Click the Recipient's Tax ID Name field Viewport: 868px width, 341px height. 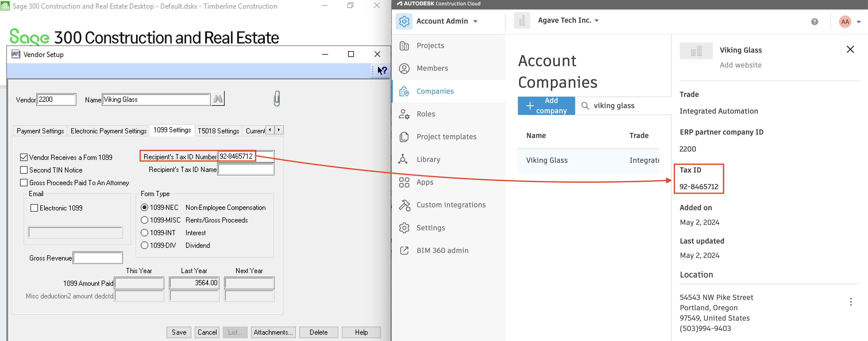246,169
